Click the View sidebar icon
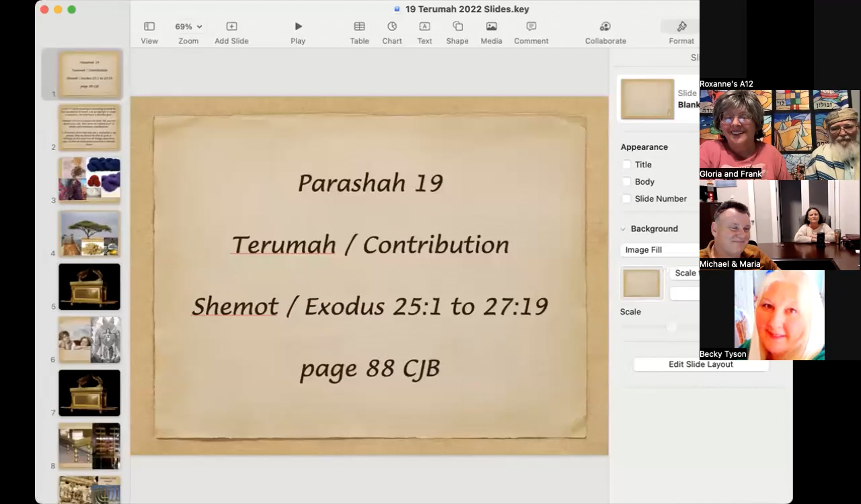This screenshot has height=504, width=861. coord(149,27)
